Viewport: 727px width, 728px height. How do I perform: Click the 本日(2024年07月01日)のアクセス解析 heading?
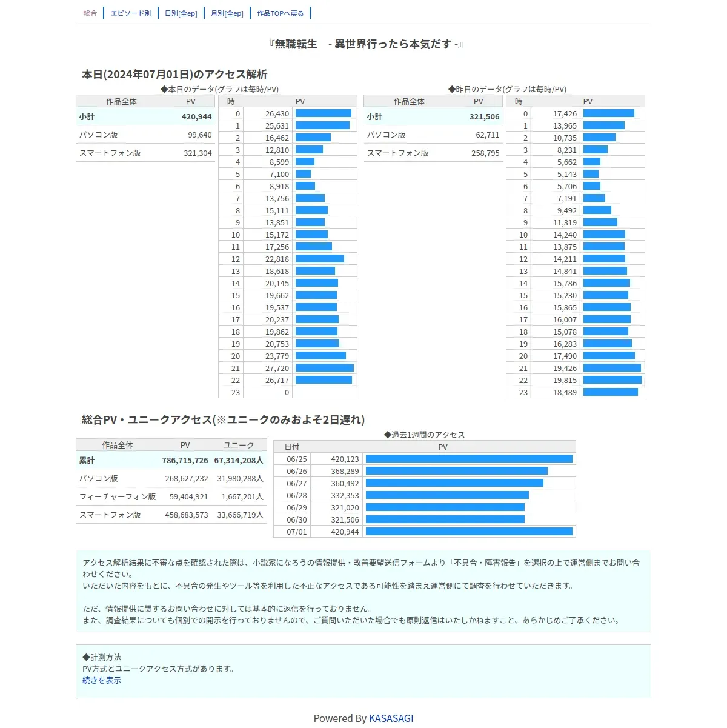point(174,75)
